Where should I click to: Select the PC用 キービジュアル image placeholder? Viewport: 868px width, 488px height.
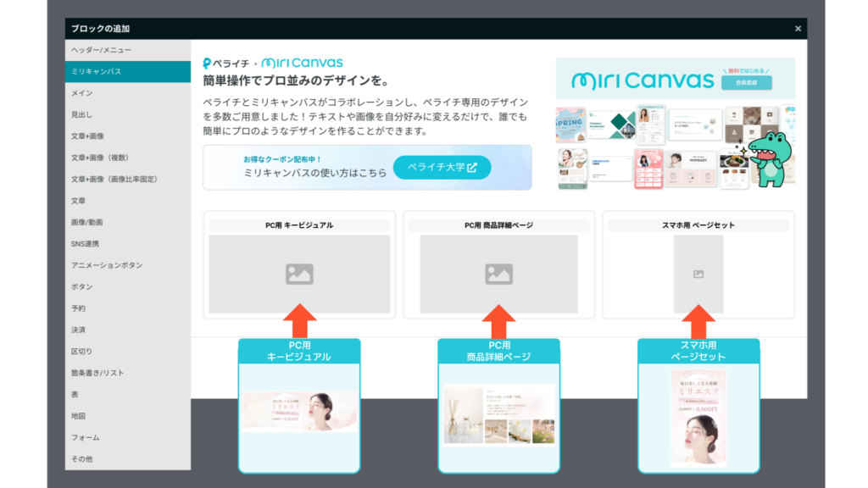299,274
